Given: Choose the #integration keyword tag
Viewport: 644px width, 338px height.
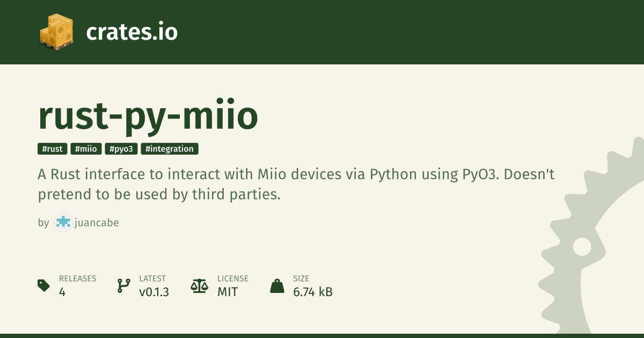Looking at the screenshot, I should [170, 149].
